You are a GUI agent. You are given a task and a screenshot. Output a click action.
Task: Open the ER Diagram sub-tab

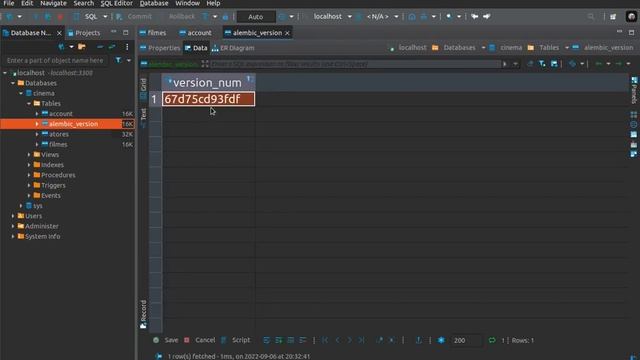(x=233, y=48)
